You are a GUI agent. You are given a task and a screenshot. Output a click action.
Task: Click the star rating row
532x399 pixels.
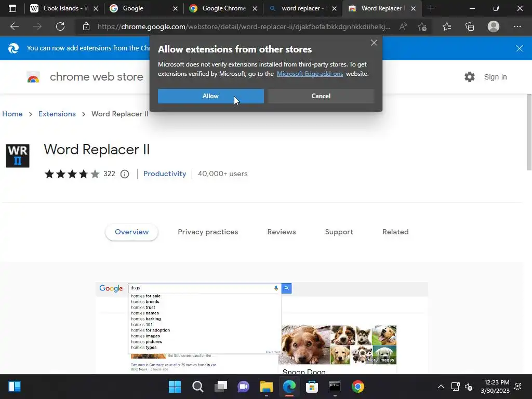pos(72,174)
